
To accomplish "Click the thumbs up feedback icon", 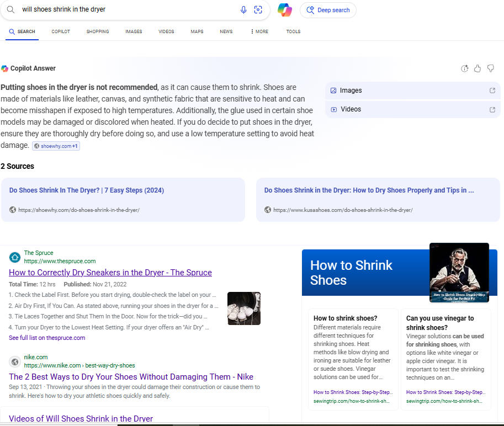I will (x=478, y=68).
